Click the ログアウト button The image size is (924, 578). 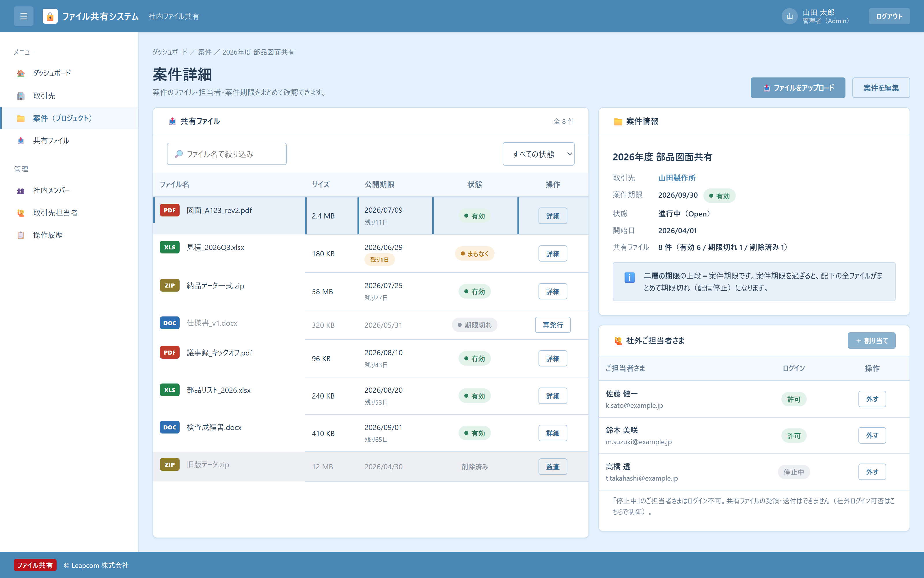[x=889, y=16]
